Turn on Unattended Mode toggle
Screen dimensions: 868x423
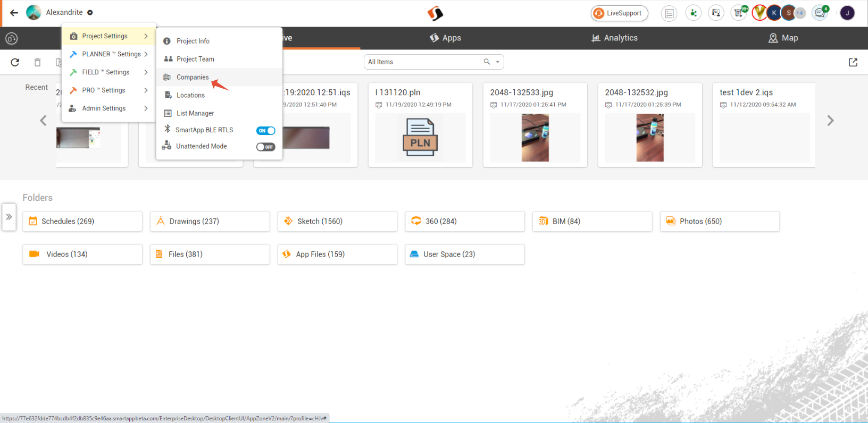click(x=266, y=147)
